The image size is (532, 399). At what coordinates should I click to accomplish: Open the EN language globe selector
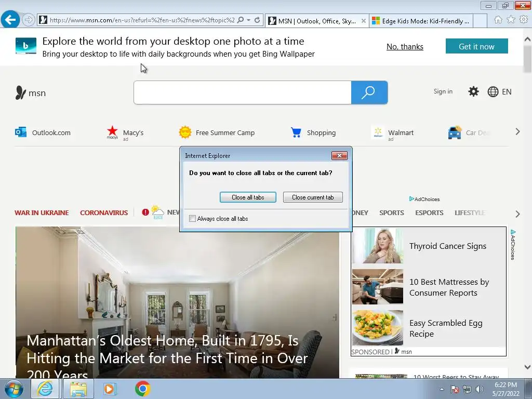[499, 91]
